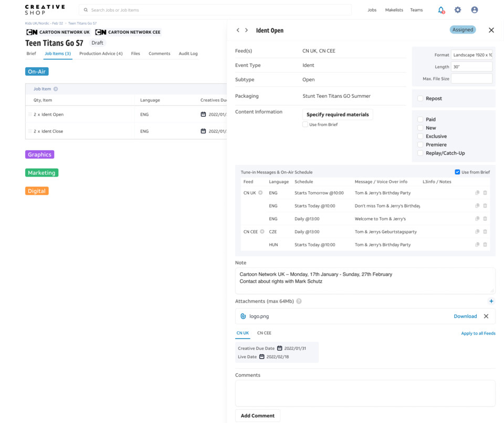504x423 pixels.
Task: Click the logo.png paperclip icon
Action: tap(243, 316)
